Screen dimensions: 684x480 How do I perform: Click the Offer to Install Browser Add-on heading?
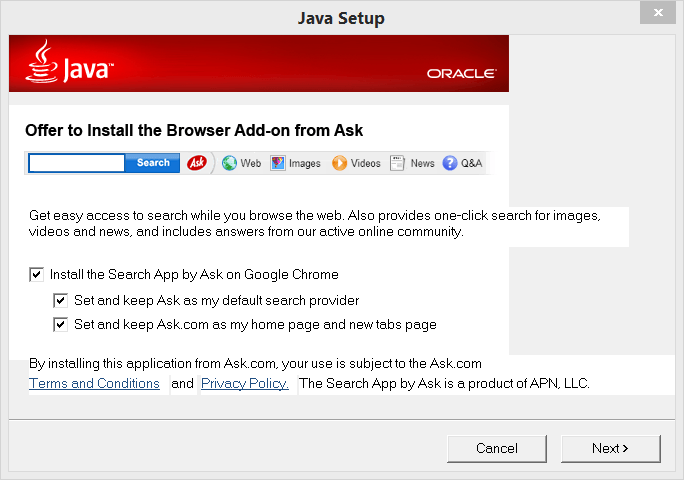pyautogui.click(x=194, y=130)
